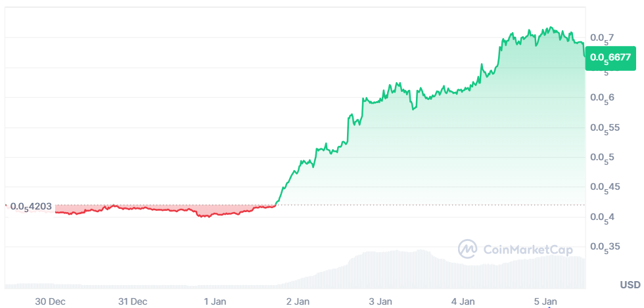This screenshot has height=308, width=644.
Task: Select the 1 Jan date label
Action: click(x=216, y=301)
